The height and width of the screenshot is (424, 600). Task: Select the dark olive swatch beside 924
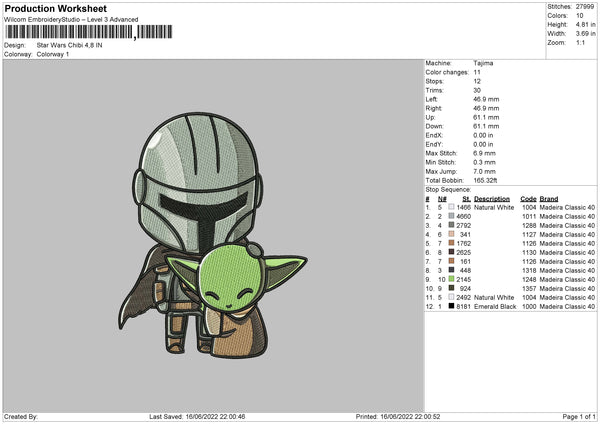(451, 288)
